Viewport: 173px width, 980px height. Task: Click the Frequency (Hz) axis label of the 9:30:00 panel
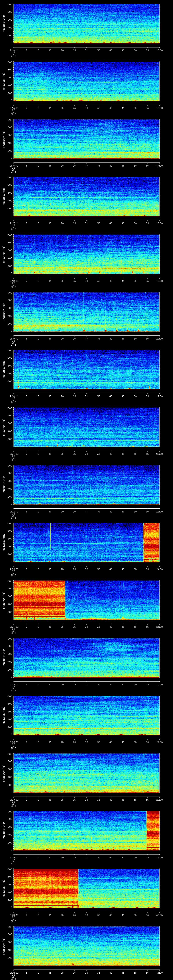coord(4,946)
